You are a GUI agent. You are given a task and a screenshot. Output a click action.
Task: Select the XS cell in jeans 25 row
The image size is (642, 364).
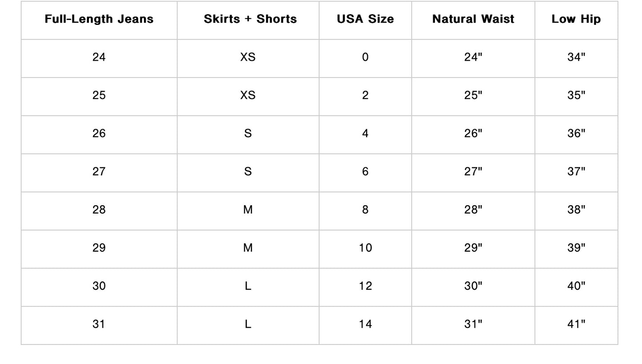[248, 95]
